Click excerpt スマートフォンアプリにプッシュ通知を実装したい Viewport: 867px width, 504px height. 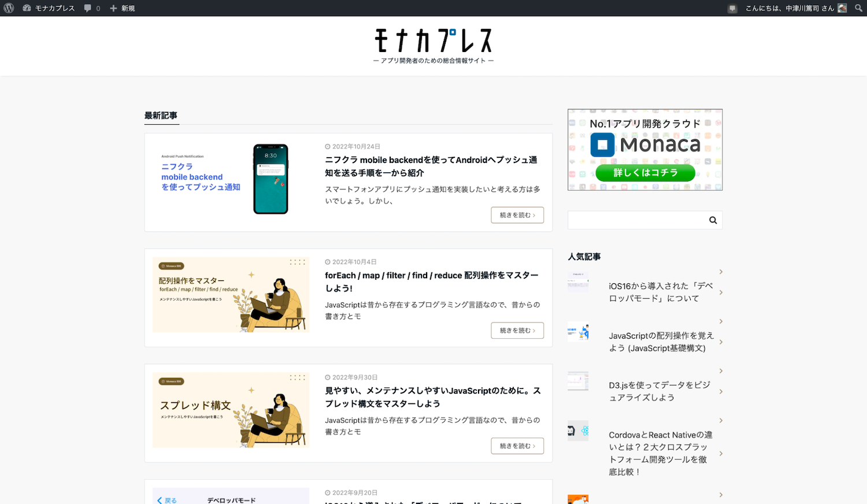coord(433,195)
